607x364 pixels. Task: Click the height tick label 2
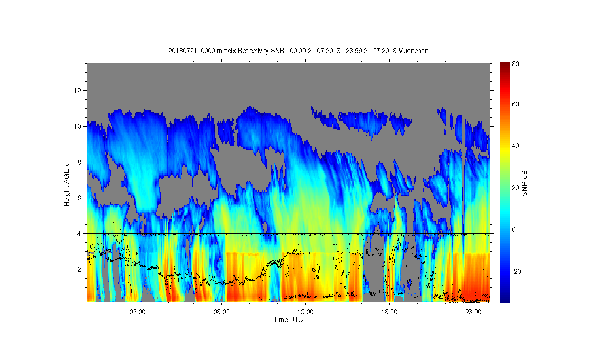pos(80,269)
